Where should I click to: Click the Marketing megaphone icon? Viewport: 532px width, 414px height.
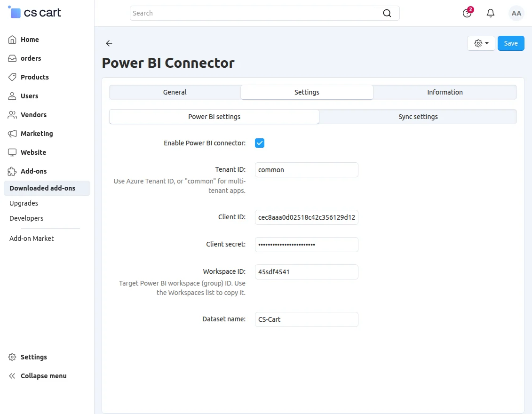12,134
